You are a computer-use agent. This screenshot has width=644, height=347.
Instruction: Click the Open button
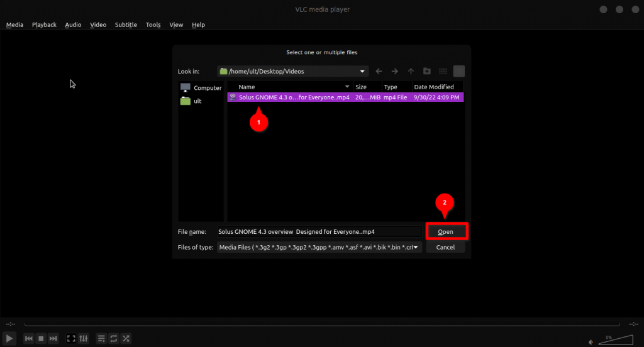tap(446, 231)
